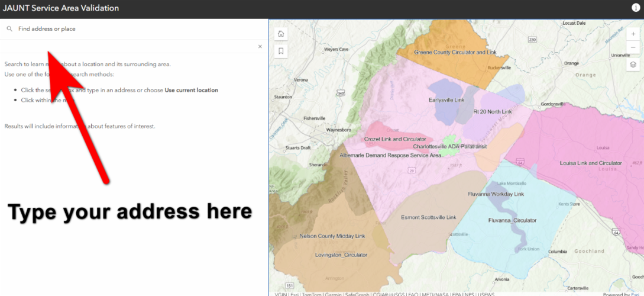Close the search panel with X

(260, 46)
